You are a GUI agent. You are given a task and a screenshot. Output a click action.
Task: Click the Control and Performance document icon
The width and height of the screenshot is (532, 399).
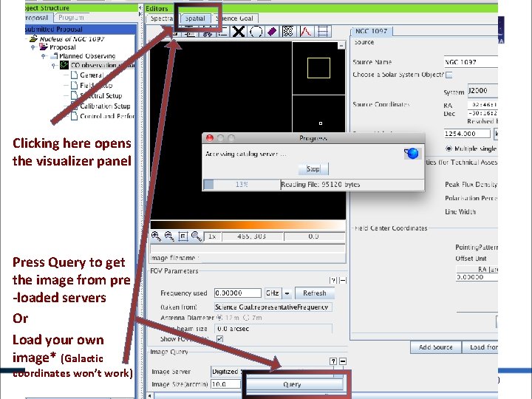pyautogui.click(x=75, y=116)
